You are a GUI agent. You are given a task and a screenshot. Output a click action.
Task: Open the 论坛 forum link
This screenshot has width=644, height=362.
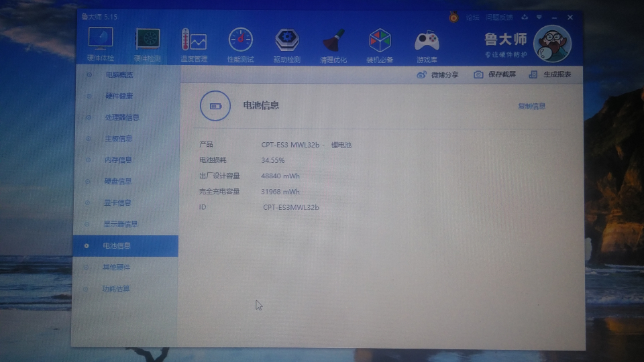point(473,17)
